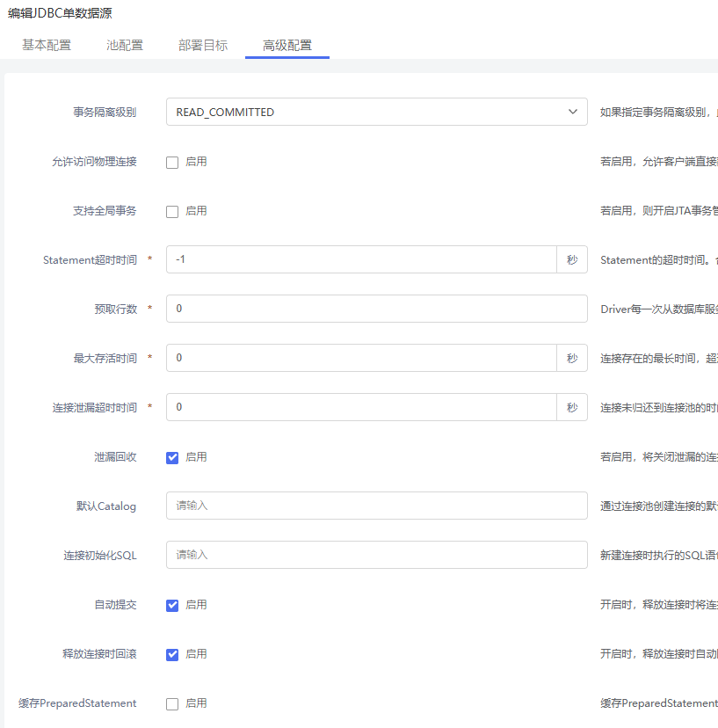This screenshot has width=718, height=728.
Task: Click the 连接泄漏超时时间 label
Action: click(95, 408)
